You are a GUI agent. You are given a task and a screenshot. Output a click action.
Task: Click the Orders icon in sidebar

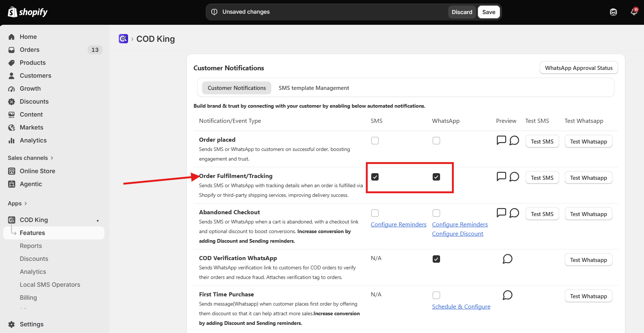point(11,50)
